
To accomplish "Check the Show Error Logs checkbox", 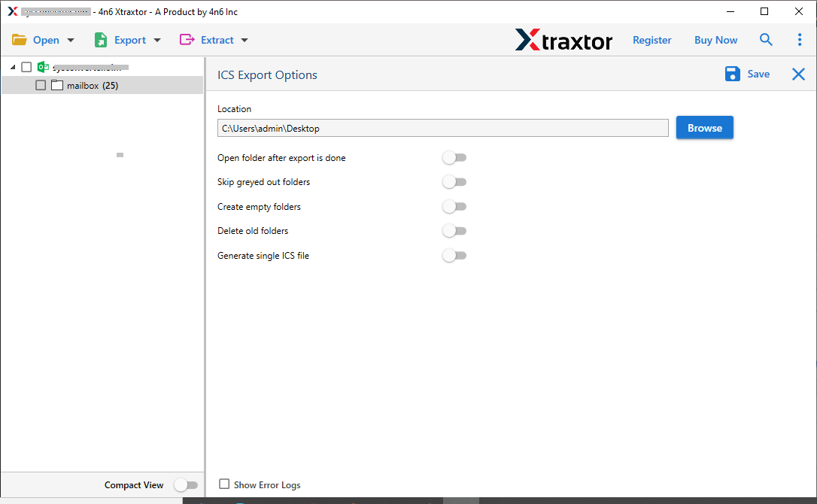I will [224, 484].
